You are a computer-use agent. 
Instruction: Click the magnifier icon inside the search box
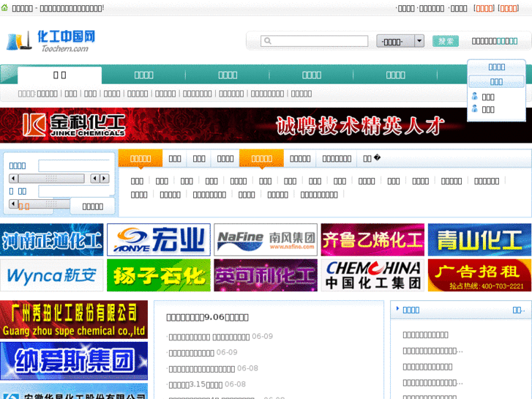(268, 41)
